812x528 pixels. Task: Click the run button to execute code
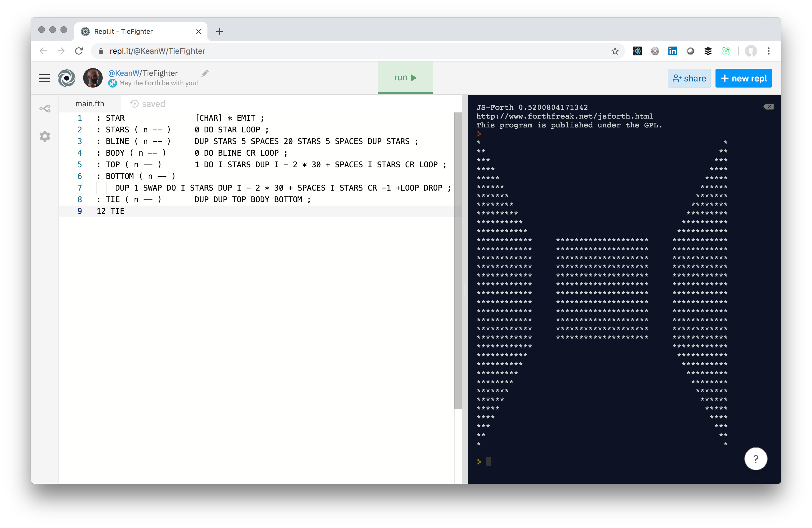405,78
